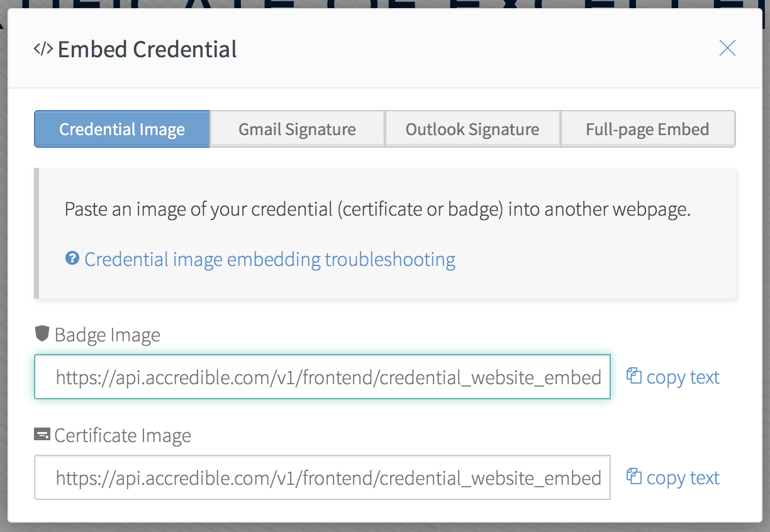Focus the Certificate Image URL field
Screen dimensions: 770x532
tap(322, 478)
